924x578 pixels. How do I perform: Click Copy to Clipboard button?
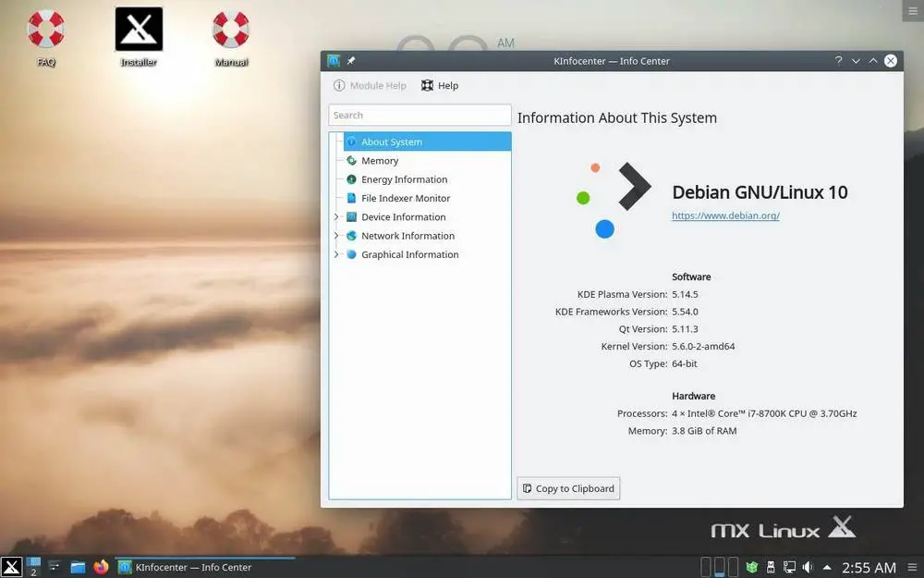568,488
